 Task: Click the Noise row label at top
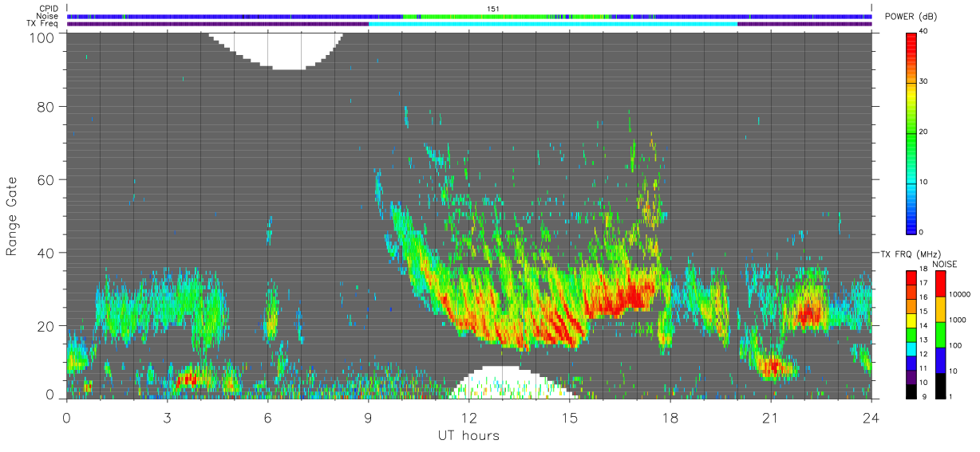click(48, 16)
